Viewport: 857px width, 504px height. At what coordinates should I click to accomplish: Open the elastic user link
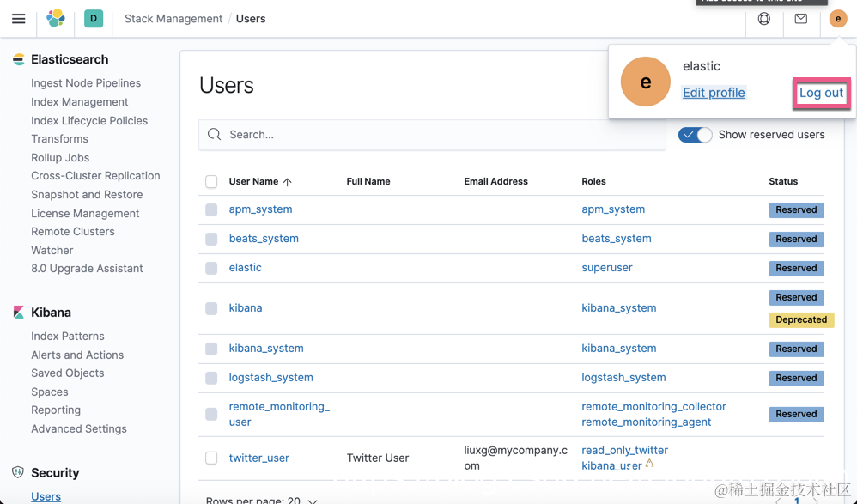tap(246, 268)
